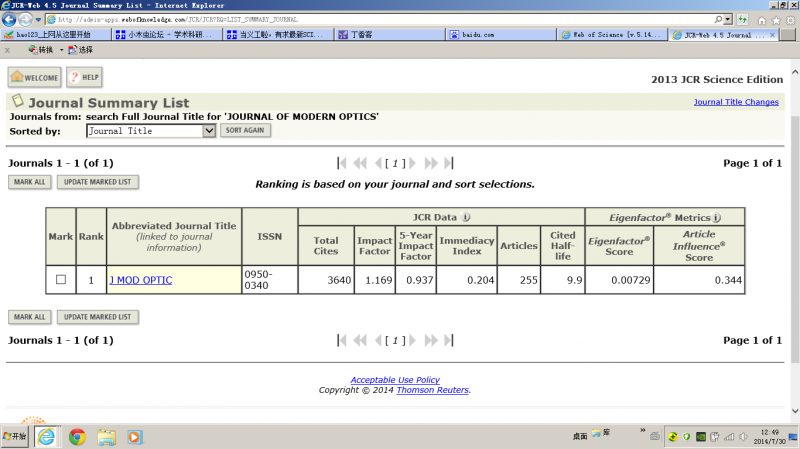Go to next page in top pager

pos(412,163)
